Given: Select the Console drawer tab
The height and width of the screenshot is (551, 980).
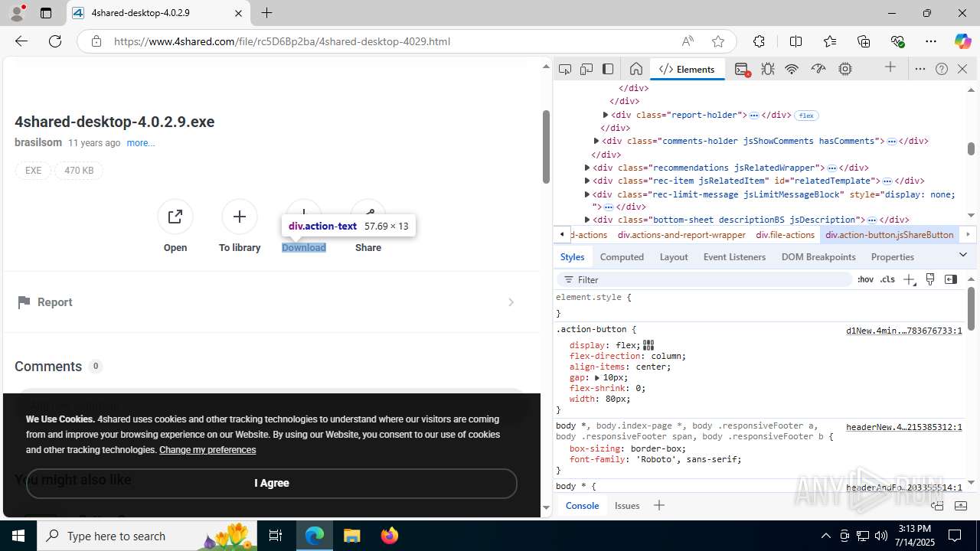Looking at the screenshot, I should pyautogui.click(x=582, y=505).
